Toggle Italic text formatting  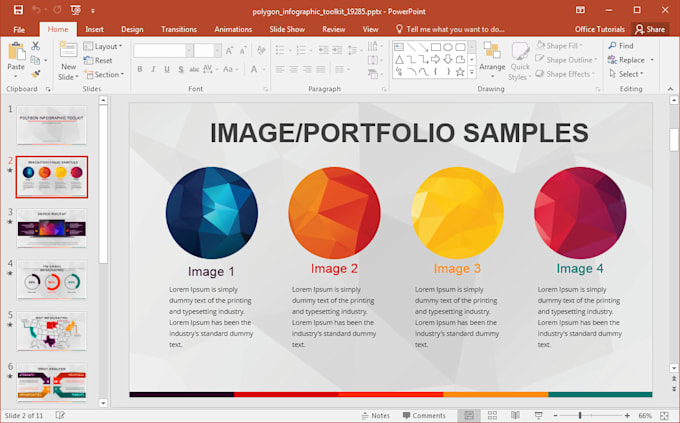click(x=153, y=70)
